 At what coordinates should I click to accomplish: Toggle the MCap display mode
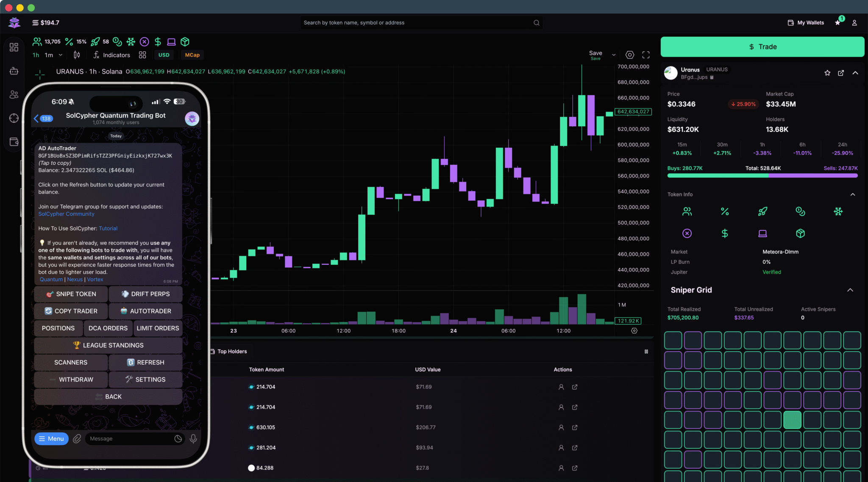[192, 55]
